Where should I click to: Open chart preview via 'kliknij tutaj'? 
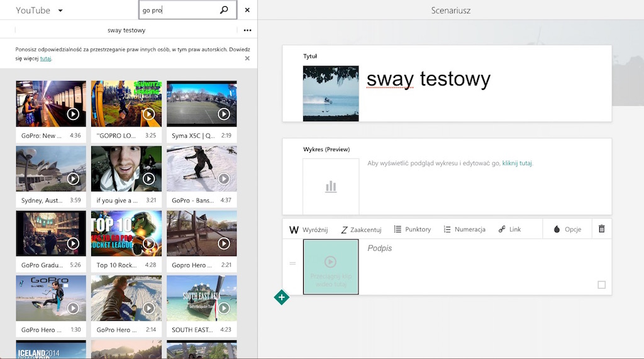pos(517,163)
